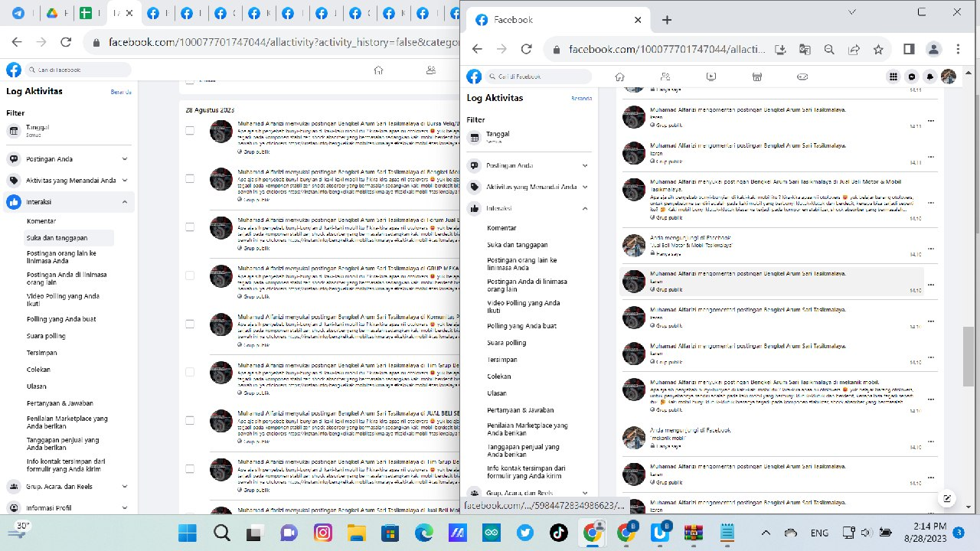Click the Home icon in the front Facebook window
The image size is (980, 551).
[619, 77]
